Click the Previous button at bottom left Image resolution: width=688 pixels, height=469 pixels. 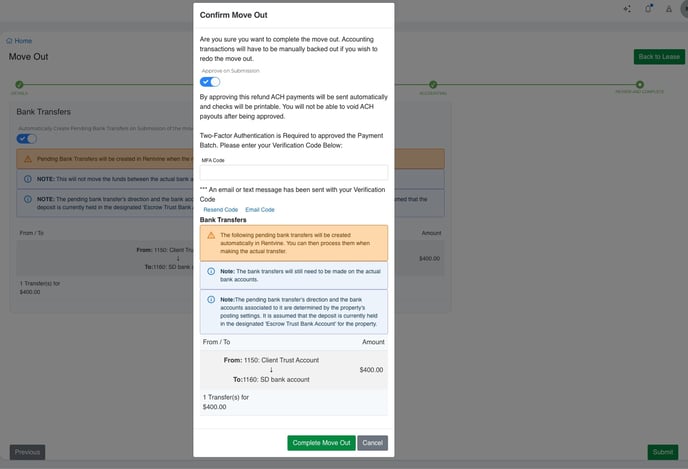pos(27,452)
